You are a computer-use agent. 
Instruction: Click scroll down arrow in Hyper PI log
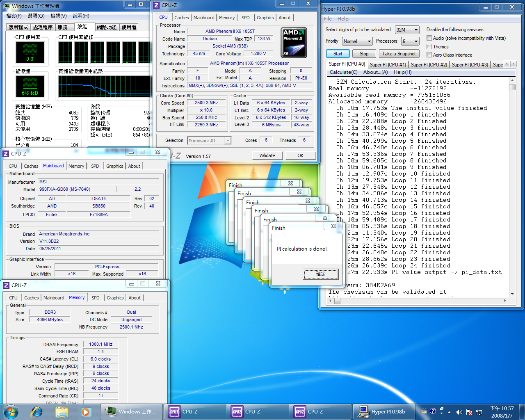pos(512,294)
